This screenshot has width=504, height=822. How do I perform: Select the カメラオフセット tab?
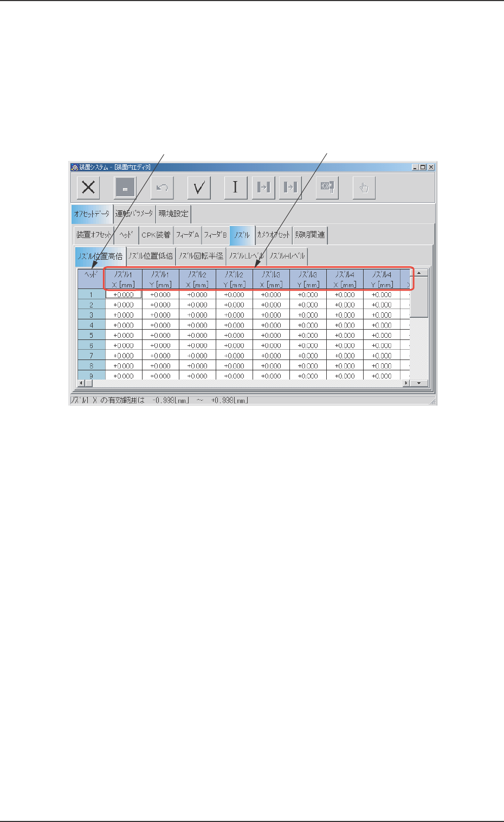pyautogui.click(x=273, y=235)
